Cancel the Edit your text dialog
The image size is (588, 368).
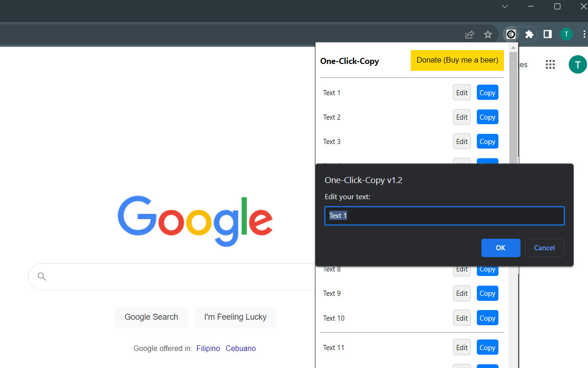pos(544,247)
